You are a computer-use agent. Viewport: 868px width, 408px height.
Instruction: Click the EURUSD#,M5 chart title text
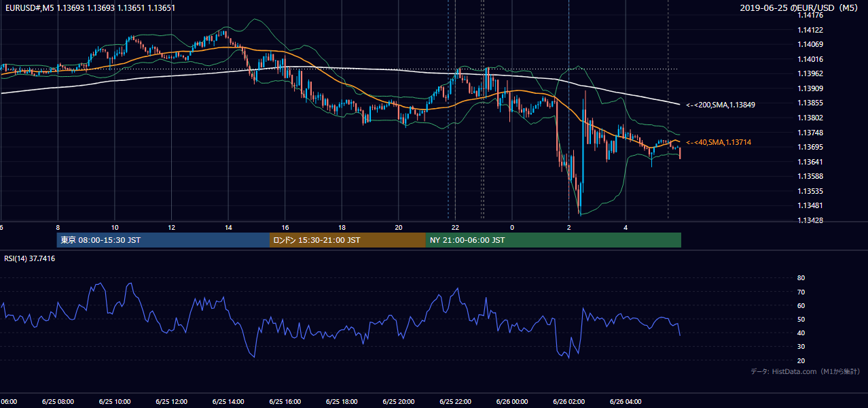click(90, 8)
